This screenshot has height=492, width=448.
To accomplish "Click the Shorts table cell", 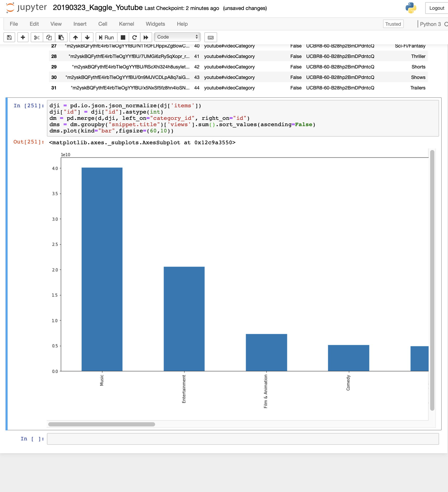I will pos(418,67).
